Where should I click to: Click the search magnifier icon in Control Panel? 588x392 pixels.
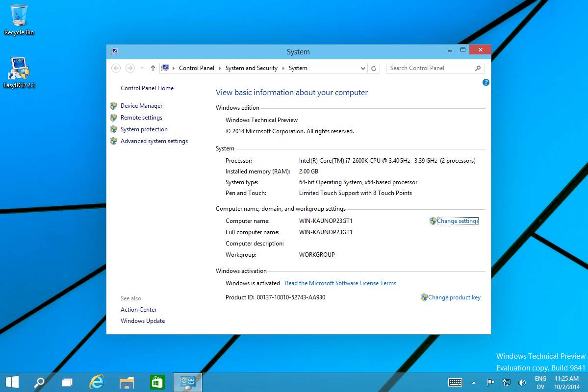pos(478,68)
